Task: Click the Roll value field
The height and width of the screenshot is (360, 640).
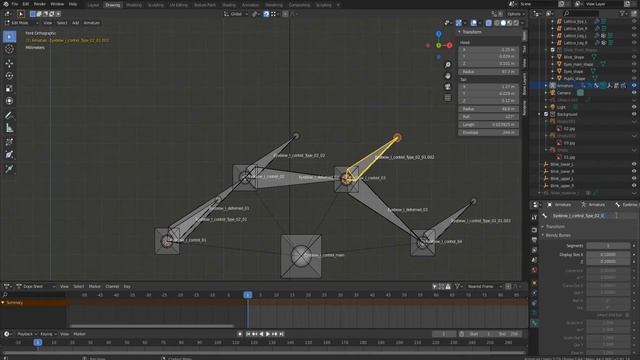Action: click(x=488, y=117)
